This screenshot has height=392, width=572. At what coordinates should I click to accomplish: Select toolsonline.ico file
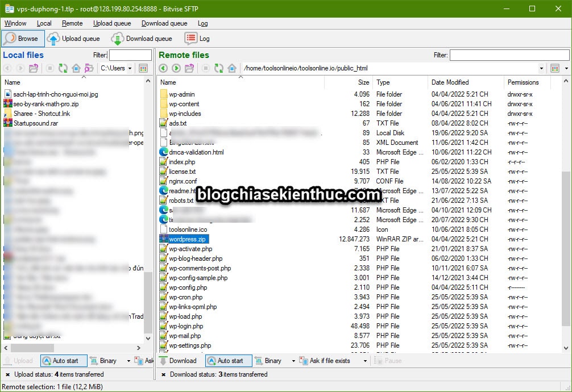click(188, 230)
